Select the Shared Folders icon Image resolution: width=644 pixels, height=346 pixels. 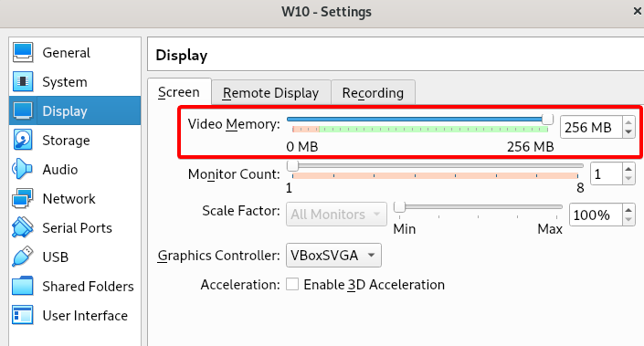[23, 286]
